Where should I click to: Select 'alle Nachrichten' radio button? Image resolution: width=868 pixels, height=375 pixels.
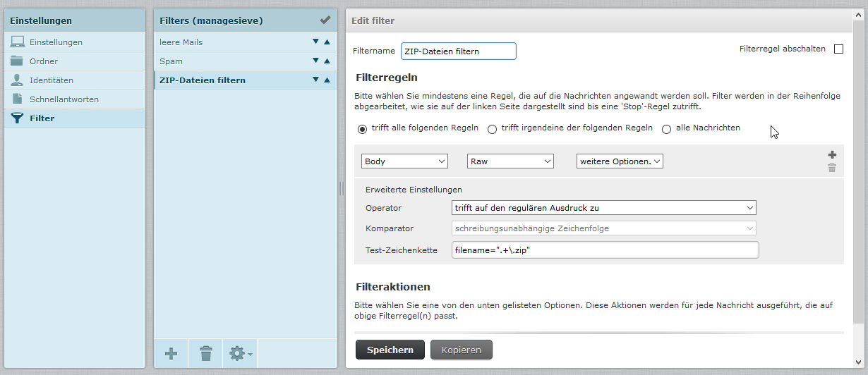click(666, 129)
